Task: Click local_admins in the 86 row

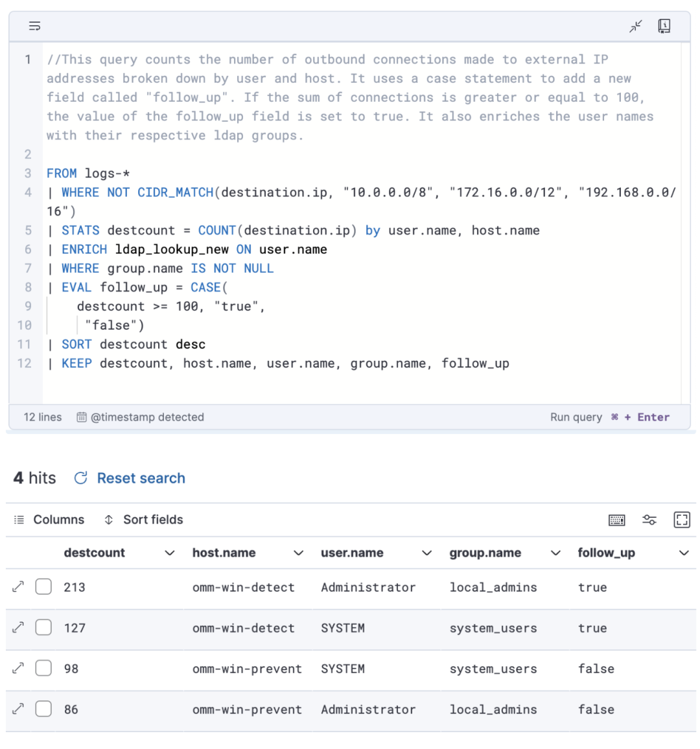Action: click(493, 709)
